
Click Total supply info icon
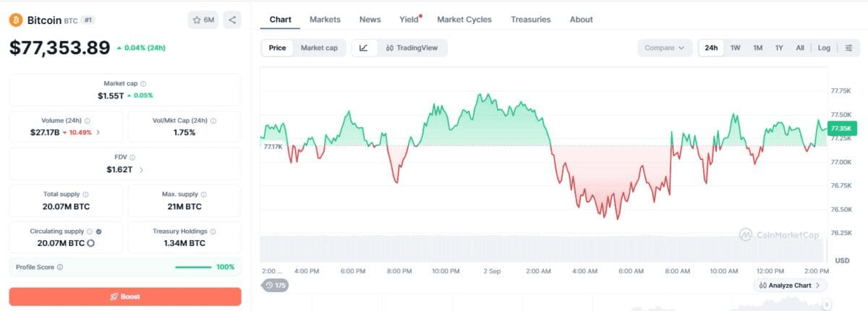85,195
